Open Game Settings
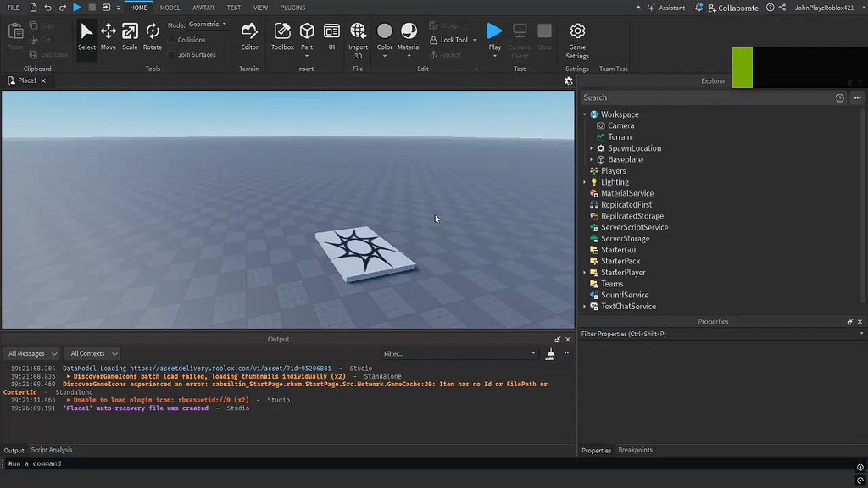This screenshot has height=488, width=868. click(576, 36)
